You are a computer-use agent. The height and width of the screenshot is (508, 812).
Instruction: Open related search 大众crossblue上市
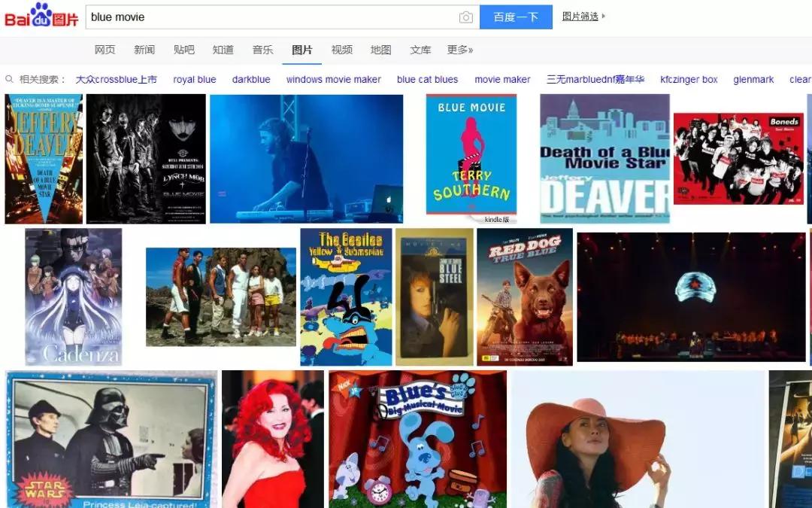click(116, 79)
